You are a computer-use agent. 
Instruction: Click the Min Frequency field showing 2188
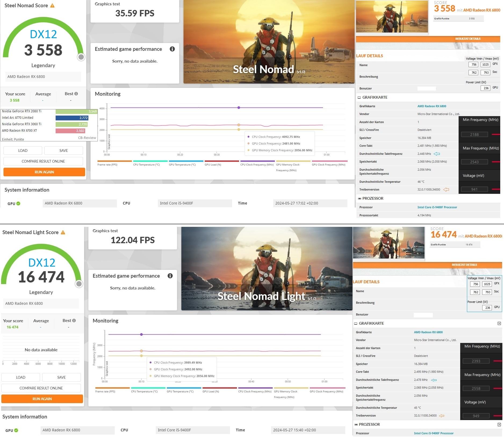coord(474,135)
